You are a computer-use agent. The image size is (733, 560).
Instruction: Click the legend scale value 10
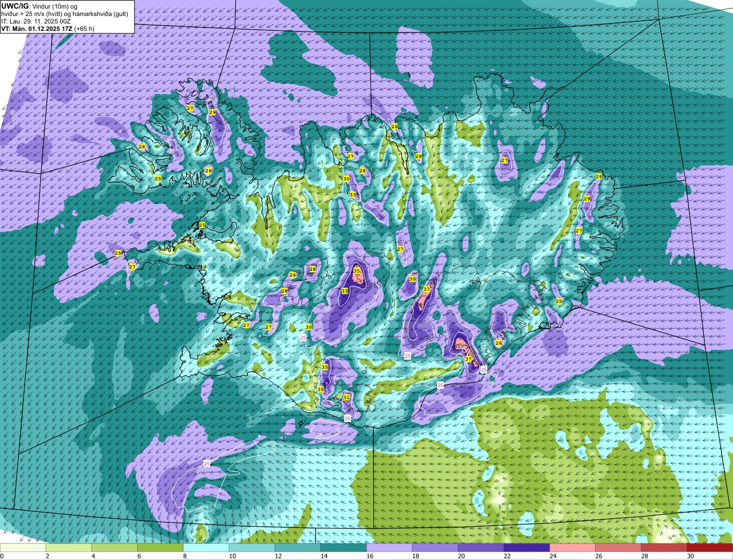coord(232,556)
